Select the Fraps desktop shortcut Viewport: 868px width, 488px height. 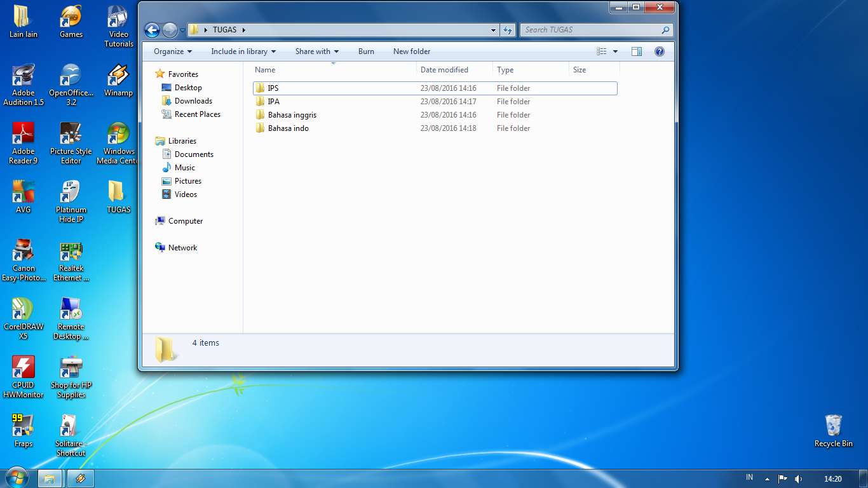point(24,431)
